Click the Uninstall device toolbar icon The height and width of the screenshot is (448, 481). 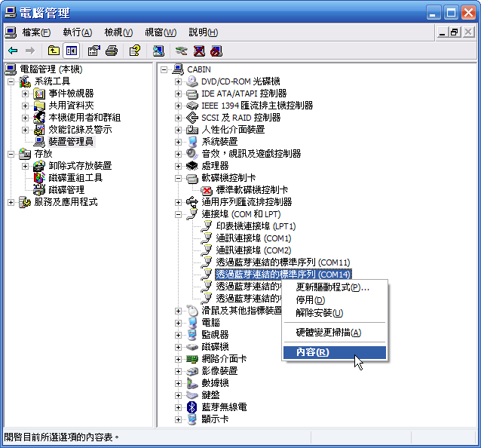tap(199, 51)
